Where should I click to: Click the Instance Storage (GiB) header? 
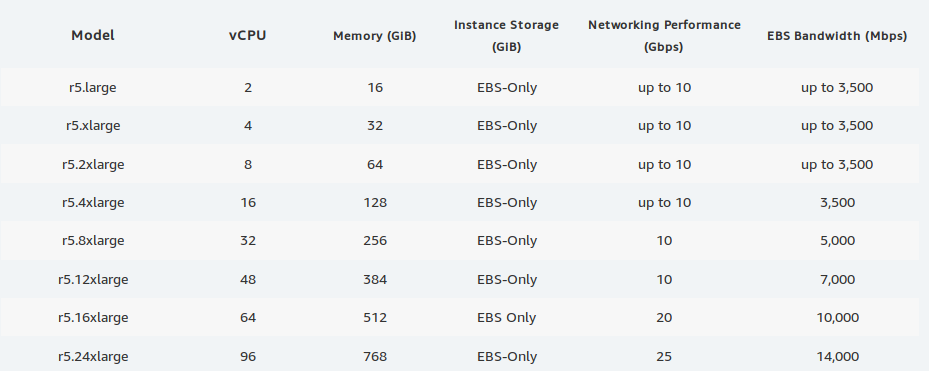click(506, 36)
